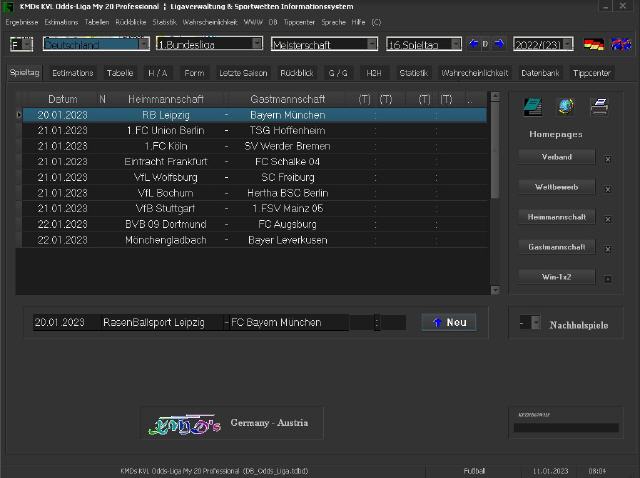The image size is (640, 478).
Task: Open the green notebook icon in side panel
Action: (x=533, y=107)
